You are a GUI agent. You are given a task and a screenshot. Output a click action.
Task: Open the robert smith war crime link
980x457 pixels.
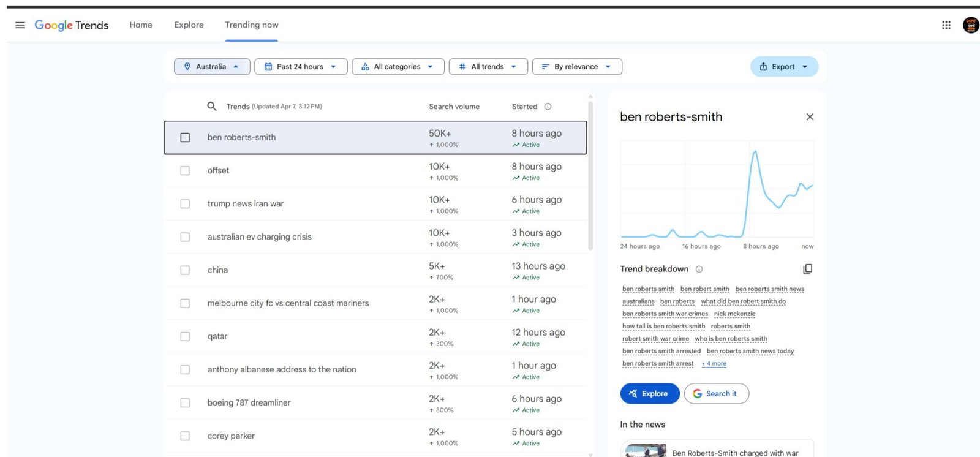(655, 339)
